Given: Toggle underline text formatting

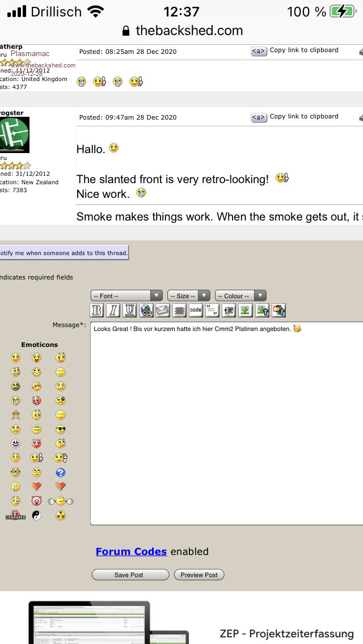Looking at the screenshot, I should coord(130,310).
